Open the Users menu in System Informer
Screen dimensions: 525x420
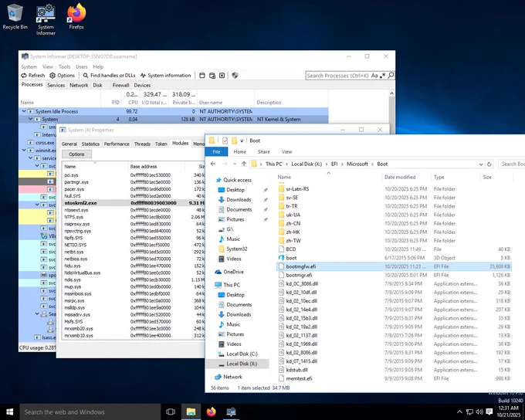pos(81,66)
